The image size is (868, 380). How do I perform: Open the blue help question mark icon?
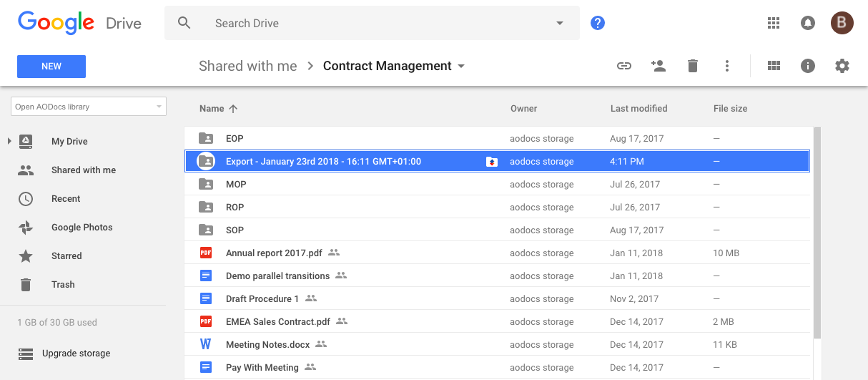[598, 23]
